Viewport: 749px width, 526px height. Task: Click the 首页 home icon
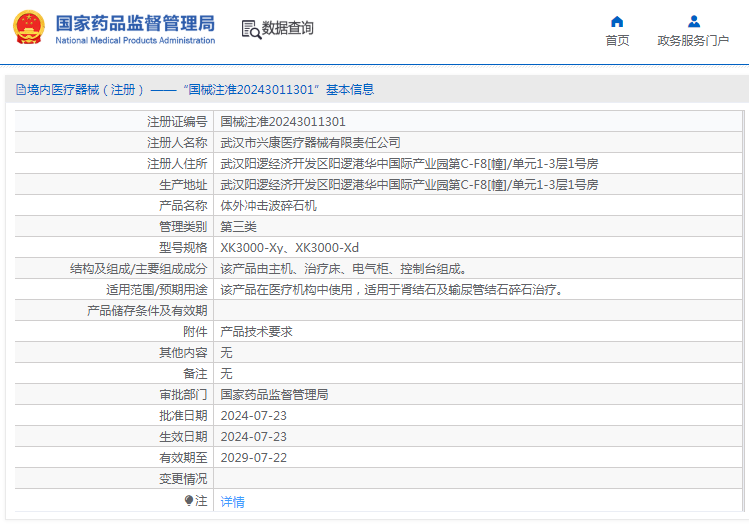pos(617,21)
